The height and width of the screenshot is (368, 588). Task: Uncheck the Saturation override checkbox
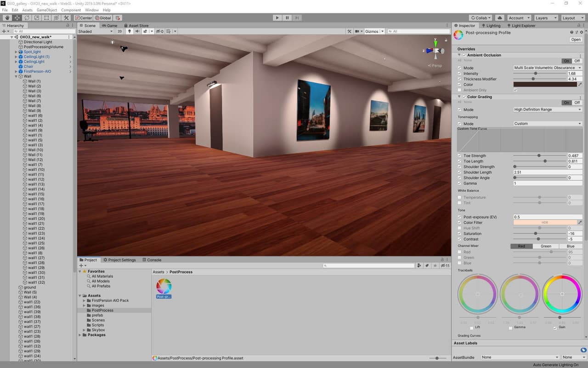(459, 234)
